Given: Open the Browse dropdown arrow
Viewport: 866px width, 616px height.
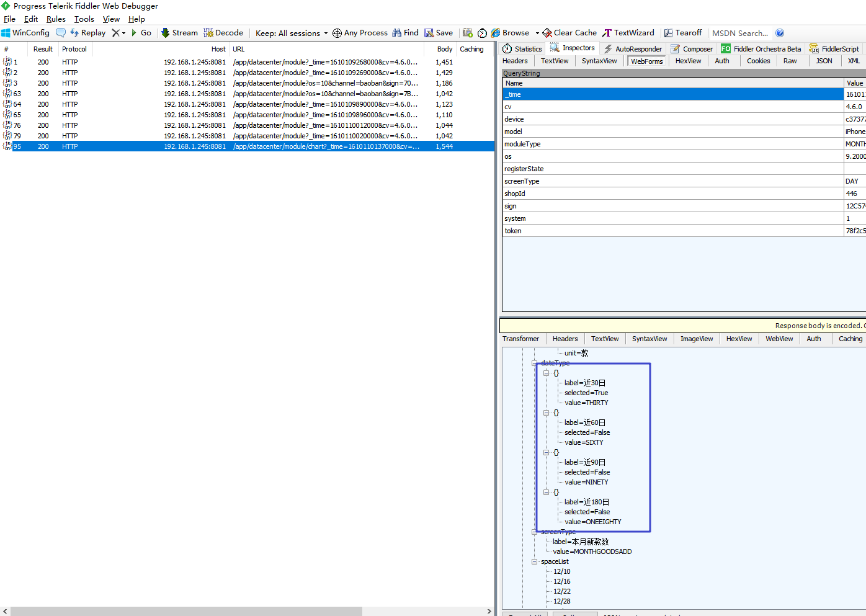Looking at the screenshot, I should 537,33.
